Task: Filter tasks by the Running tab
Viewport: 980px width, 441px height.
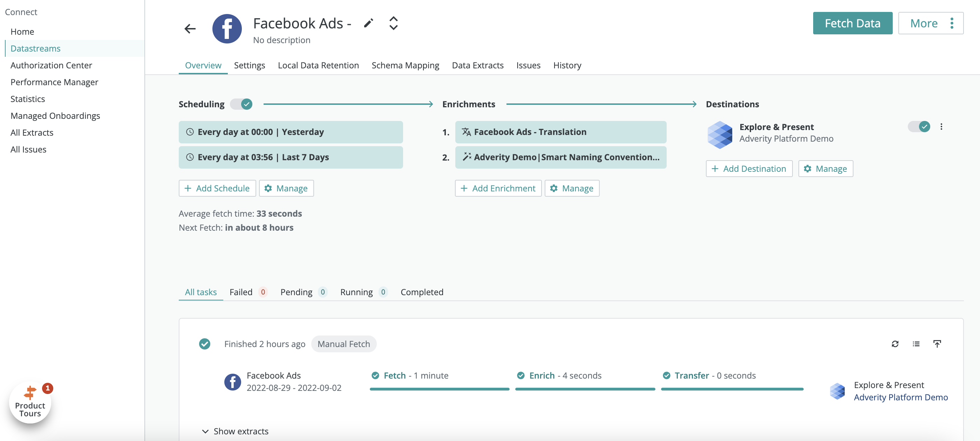Action: coord(364,292)
